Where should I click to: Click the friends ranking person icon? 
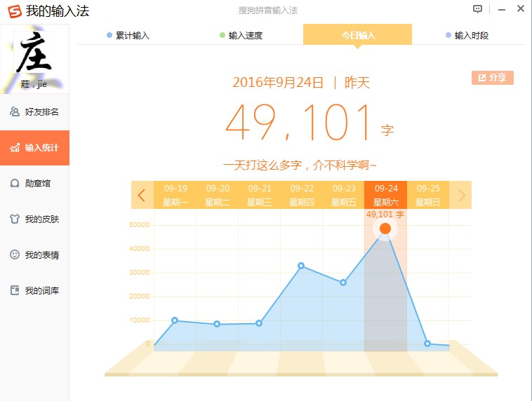[x=15, y=111]
